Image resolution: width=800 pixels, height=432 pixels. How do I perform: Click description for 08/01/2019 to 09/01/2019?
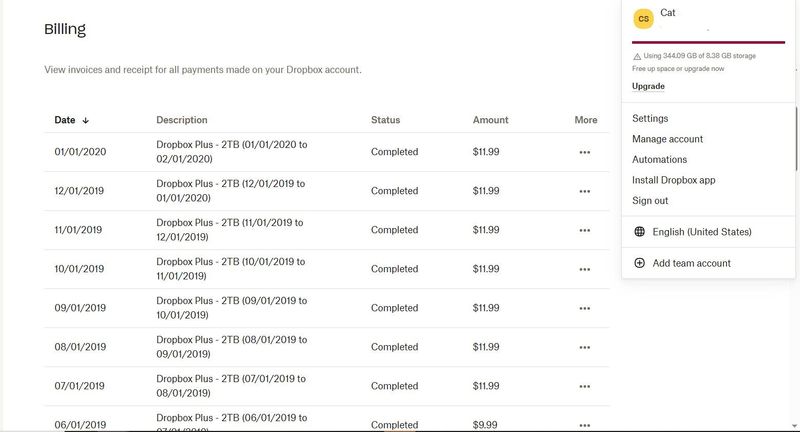(x=232, y=347)
